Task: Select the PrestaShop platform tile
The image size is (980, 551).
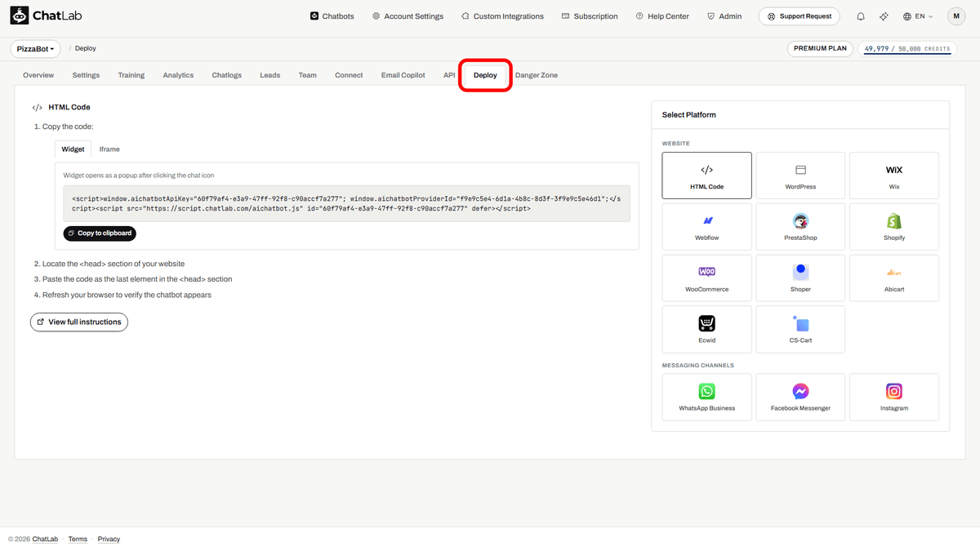Action: click(800, 227)
